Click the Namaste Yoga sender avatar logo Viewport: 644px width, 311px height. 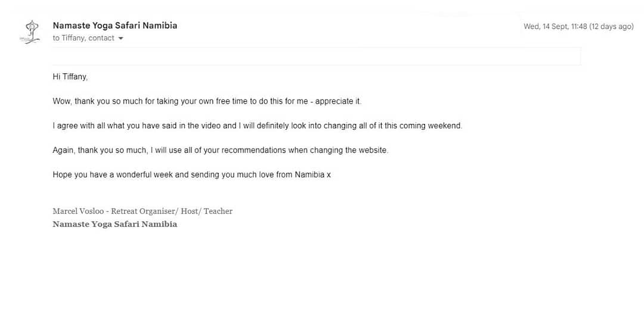tap(30, 32)
